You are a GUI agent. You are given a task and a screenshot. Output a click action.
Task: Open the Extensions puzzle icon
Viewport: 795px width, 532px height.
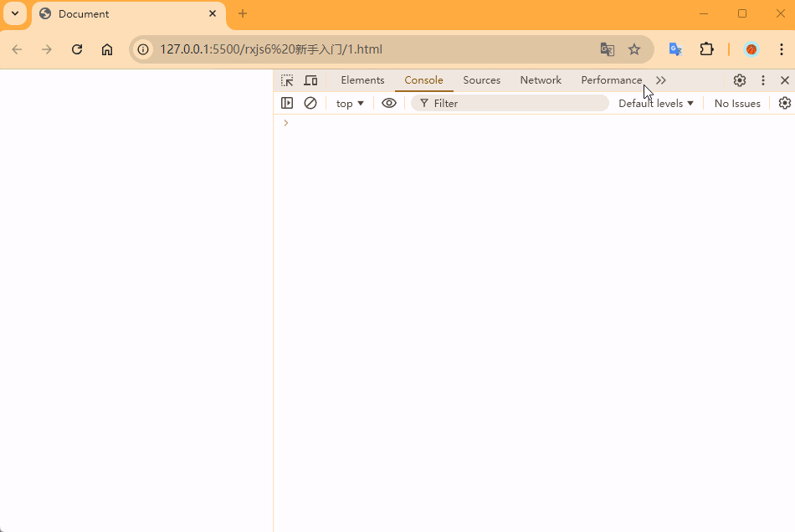(707, 49)
